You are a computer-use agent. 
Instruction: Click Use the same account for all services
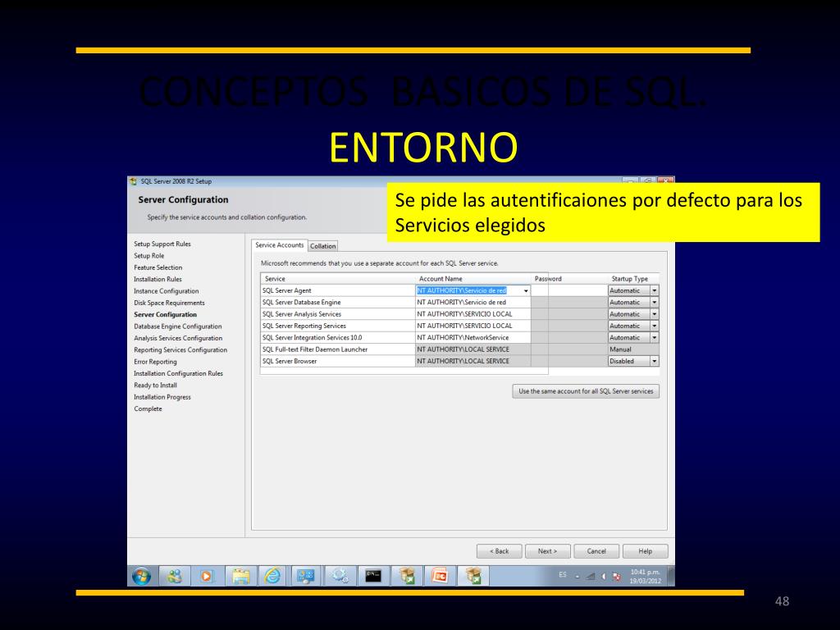(x=586, y=391)
